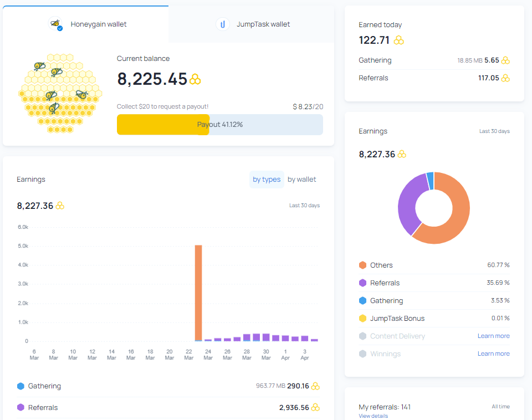Switch chart view to by wallet

(x=301, y=180)
